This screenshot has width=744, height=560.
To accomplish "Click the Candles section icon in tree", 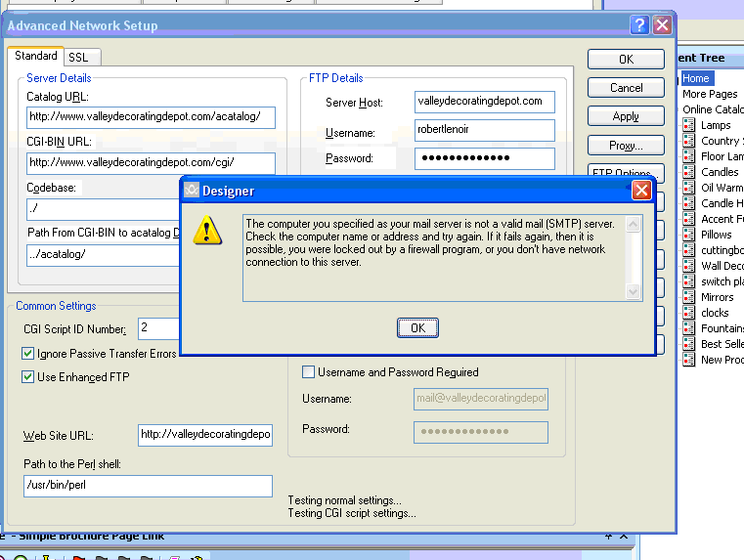I will pyautogui.click(x=689, y=172).
